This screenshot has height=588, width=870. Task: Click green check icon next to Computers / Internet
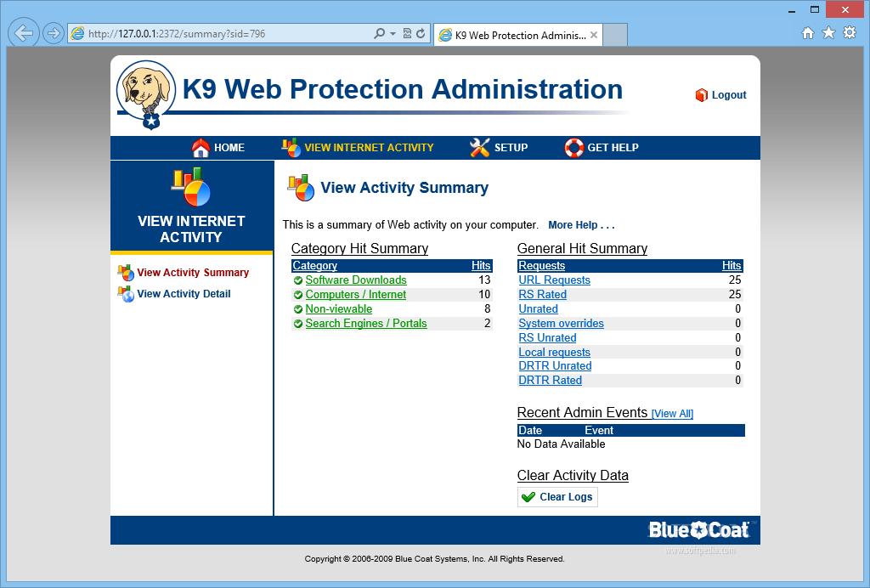coord(298,295)
